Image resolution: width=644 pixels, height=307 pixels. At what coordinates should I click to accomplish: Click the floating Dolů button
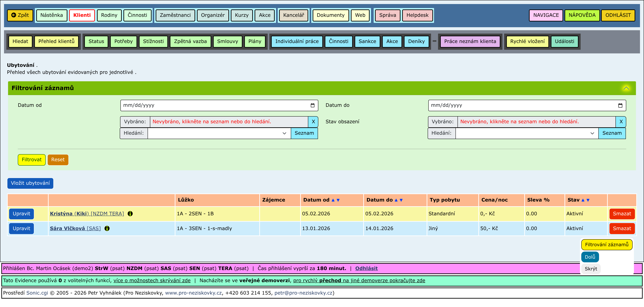click(x=590, y=257)
